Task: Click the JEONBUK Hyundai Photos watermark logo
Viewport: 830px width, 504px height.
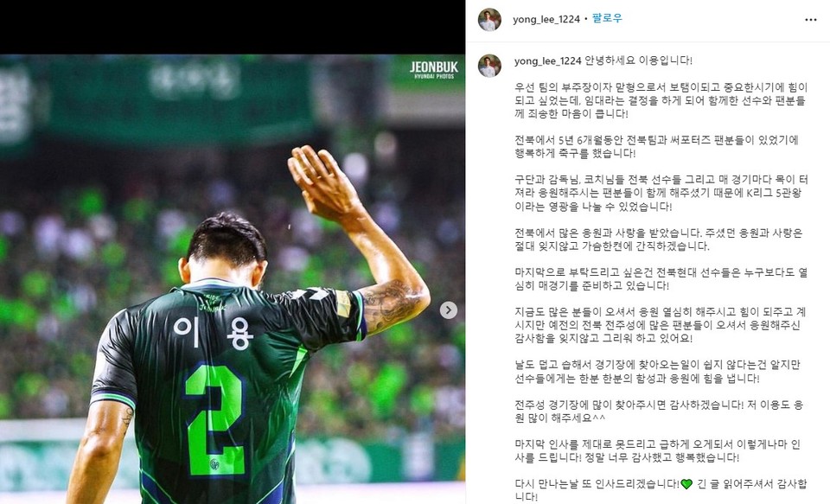Action: pyautogui.click(x=433, y=69)
